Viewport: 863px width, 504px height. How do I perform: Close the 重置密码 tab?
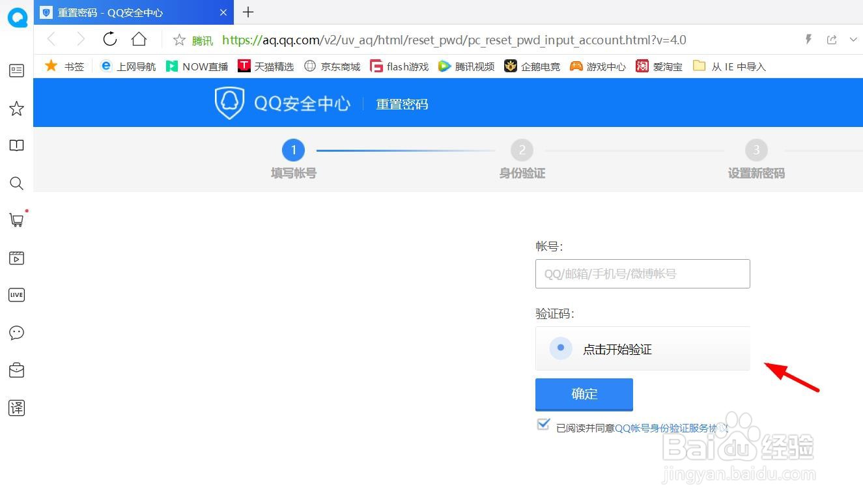tap(224, 12)
